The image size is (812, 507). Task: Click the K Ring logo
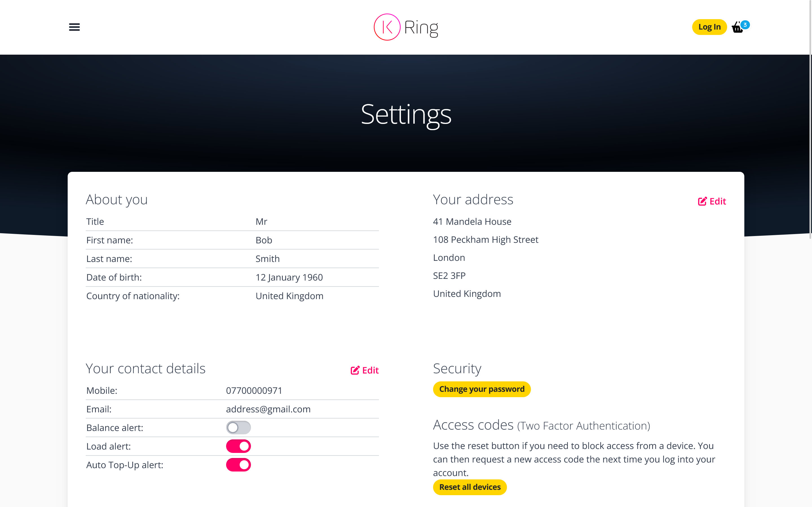coord(406,27)
